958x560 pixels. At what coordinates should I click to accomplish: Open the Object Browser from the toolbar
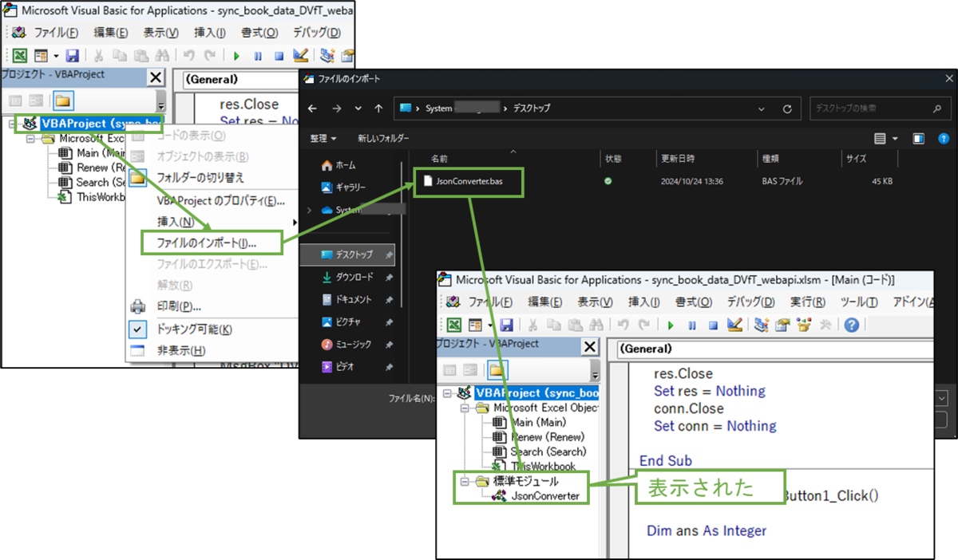804,323
